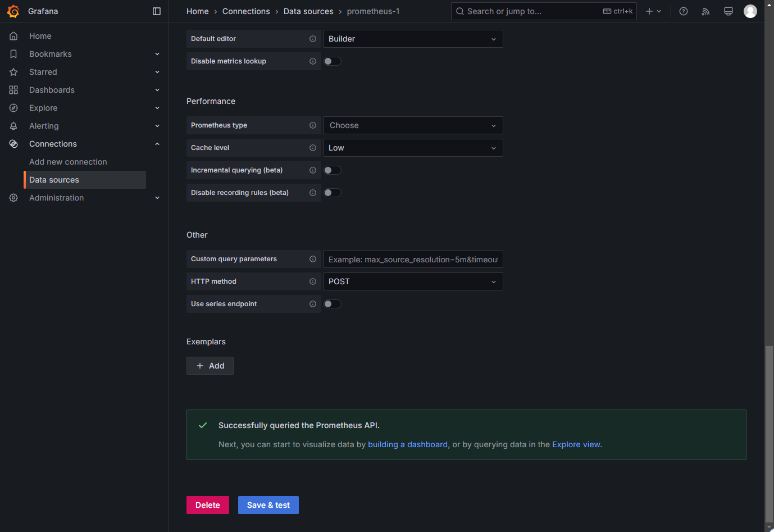Click the Add exemplar button
The image size is (774, 532).
[x=210, y=366]
